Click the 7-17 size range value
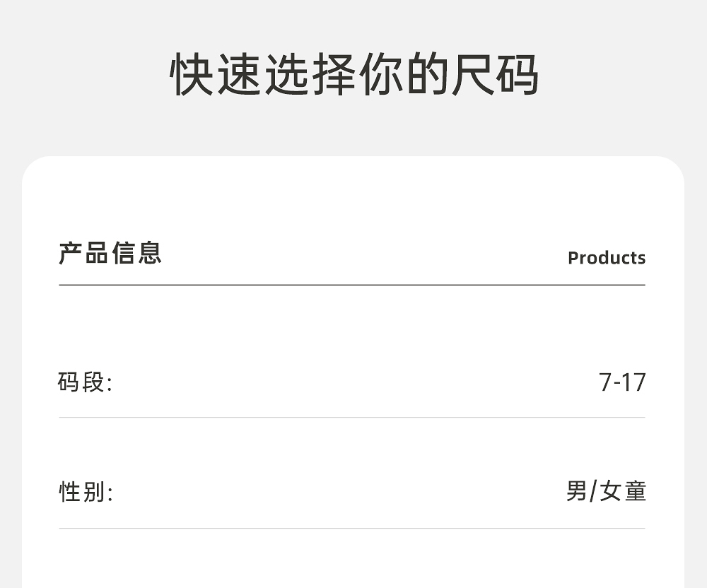Viewport: 707px width, 588px height. click(x=622, y=382)
